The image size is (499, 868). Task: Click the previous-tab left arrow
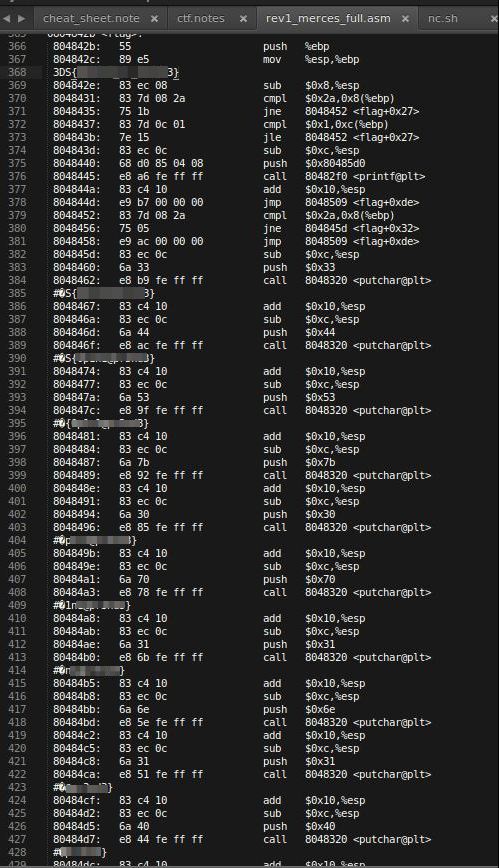click(7, 18)
